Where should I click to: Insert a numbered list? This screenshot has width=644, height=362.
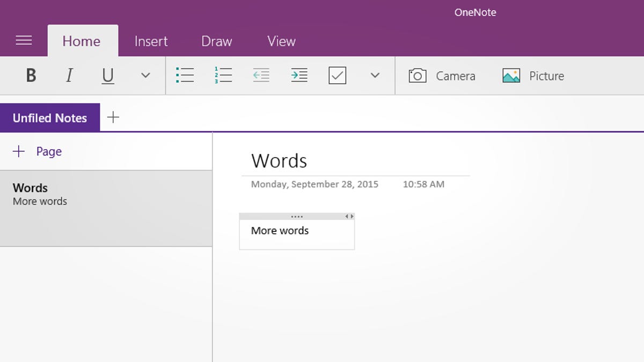point(223,76)
